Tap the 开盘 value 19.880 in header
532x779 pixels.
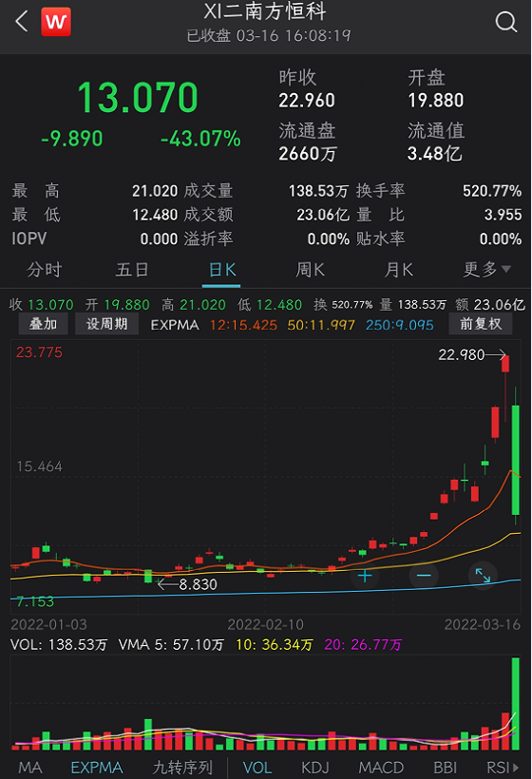(x=436, y=101)
